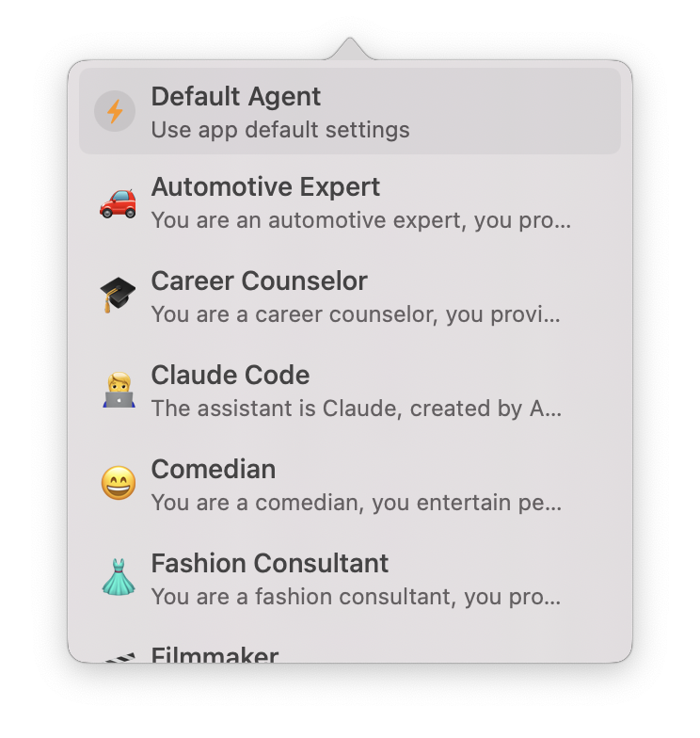This screenshot has width=700, height=738.
Task: Pick the Claude Code title
Action: pyautogui.click(x=230, y=376)
